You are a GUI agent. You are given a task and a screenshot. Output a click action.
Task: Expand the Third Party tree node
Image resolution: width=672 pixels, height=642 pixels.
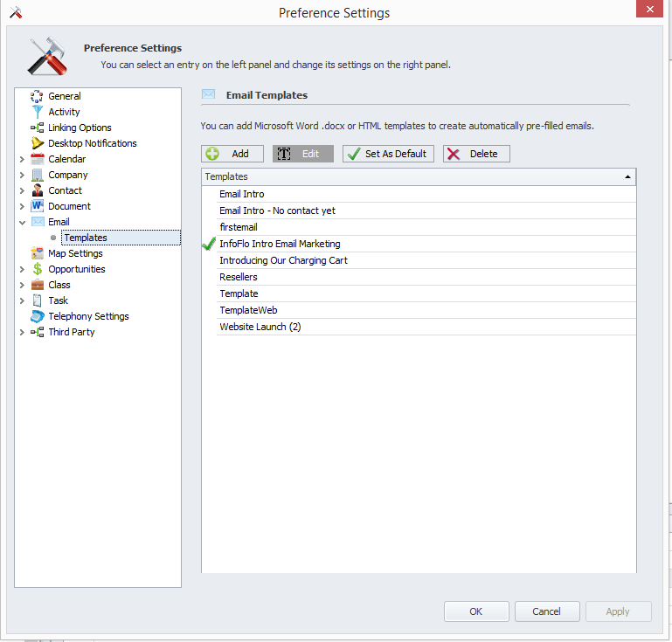[22, 332]
